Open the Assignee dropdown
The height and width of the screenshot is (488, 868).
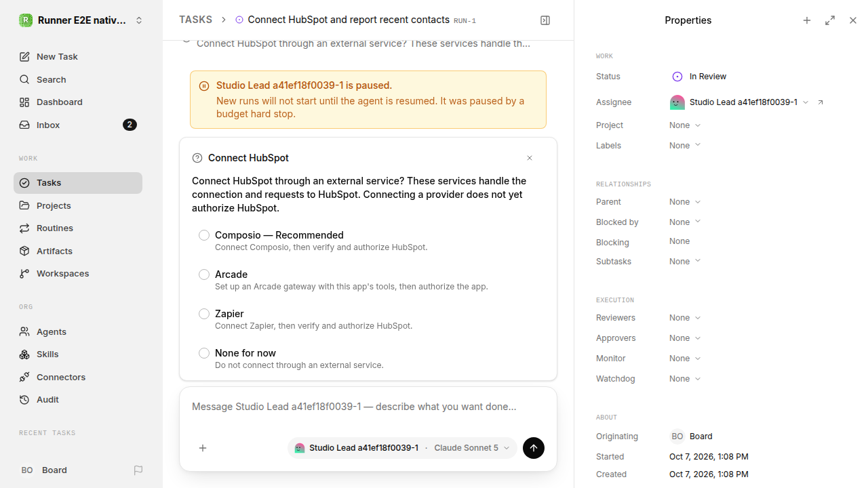(x=739, y=102)
